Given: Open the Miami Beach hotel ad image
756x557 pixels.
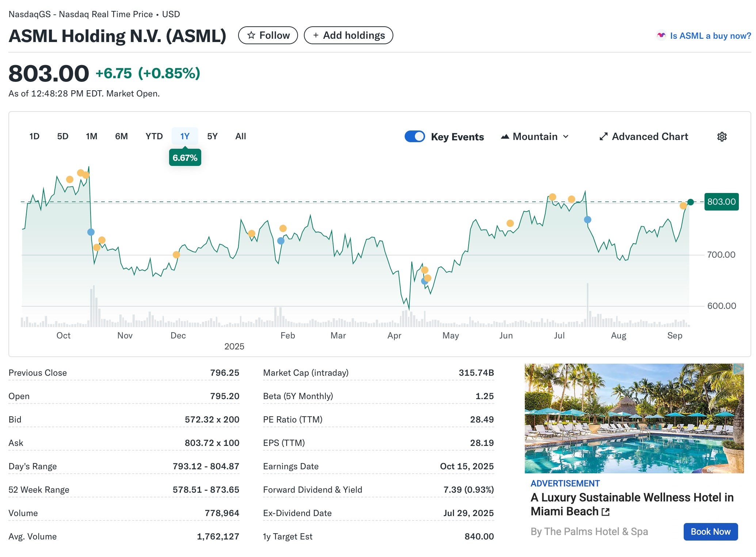Looking at the screenshot, I should [x=634, y=418].
